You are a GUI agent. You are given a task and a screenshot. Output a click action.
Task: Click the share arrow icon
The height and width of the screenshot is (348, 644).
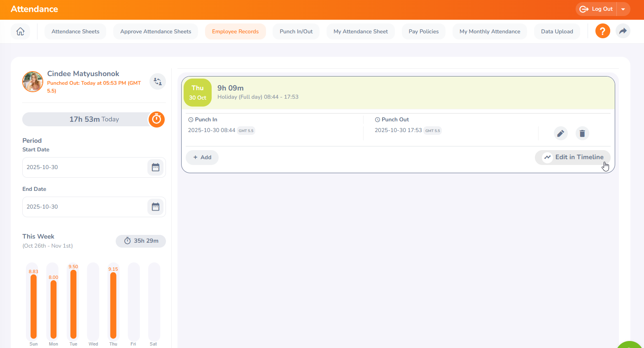(623, 31)
